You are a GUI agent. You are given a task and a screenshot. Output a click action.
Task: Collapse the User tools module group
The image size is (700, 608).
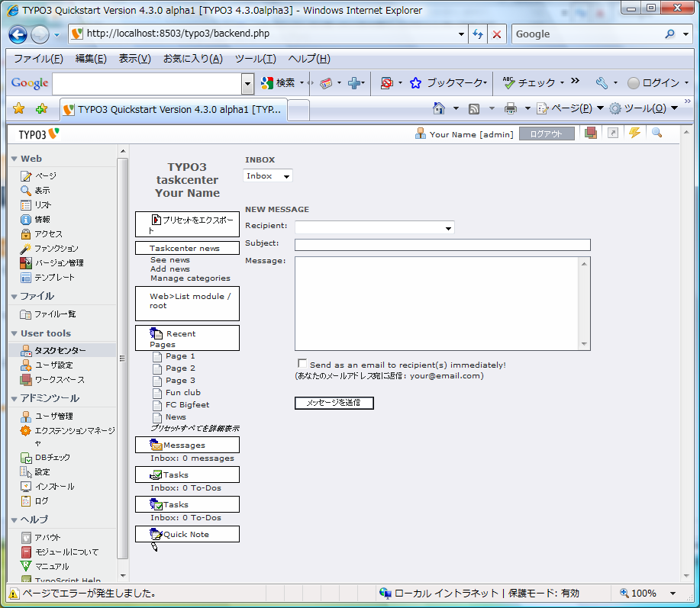15,333
